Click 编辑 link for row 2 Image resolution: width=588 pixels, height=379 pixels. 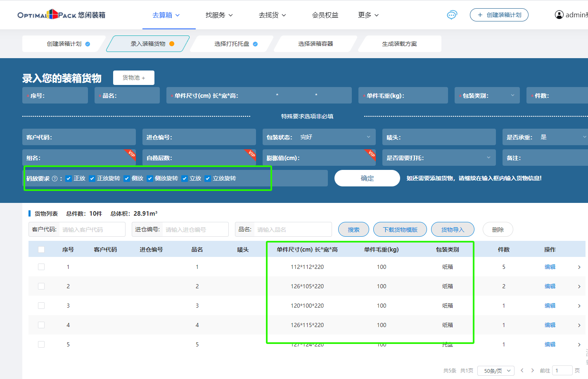pyautogui.click(x=550, y=286)
